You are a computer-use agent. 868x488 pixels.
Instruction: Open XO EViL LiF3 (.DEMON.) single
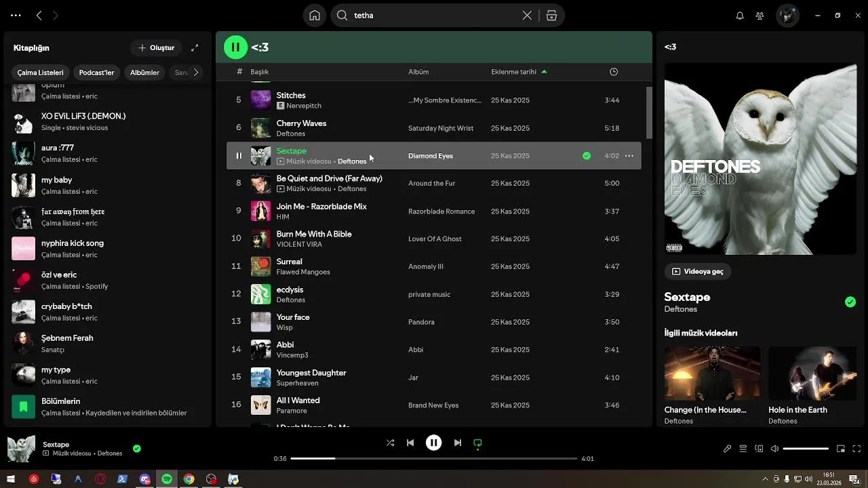click(108, 122)
